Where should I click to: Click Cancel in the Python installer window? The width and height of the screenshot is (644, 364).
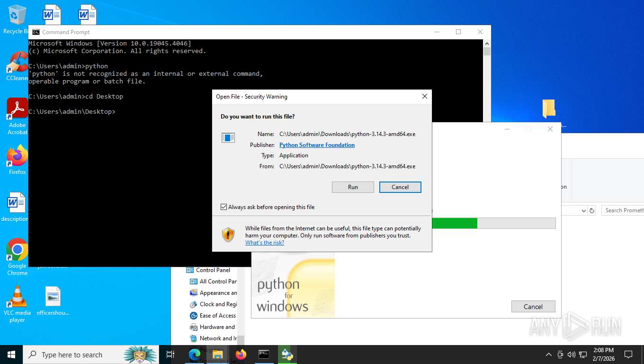pos(533,307)
